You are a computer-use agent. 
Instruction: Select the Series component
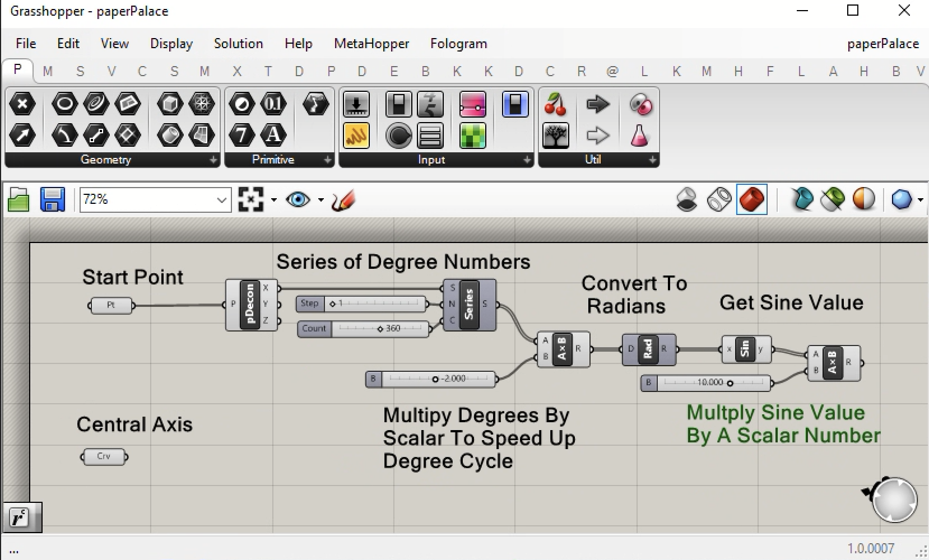[x=470, y=305]
